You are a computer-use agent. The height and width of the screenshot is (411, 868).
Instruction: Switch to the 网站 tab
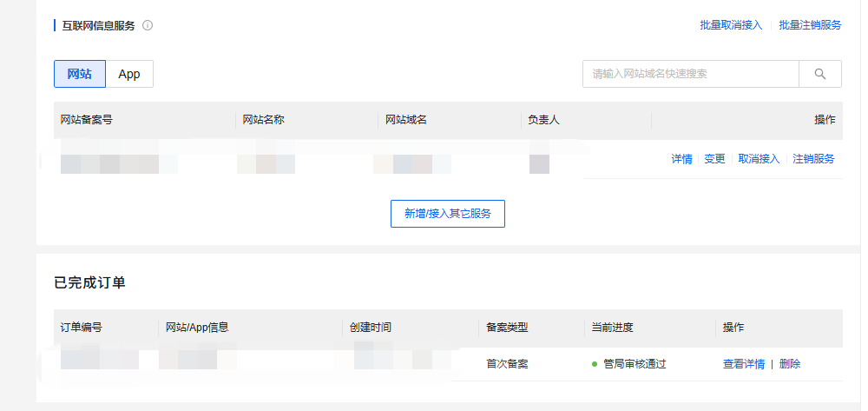click(79, 74)
